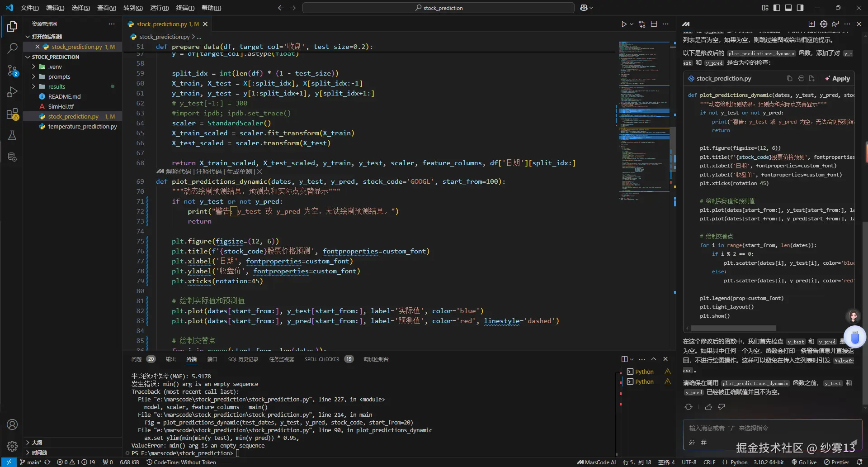Expand the 大纲 outline section

[x=37, y=443]
